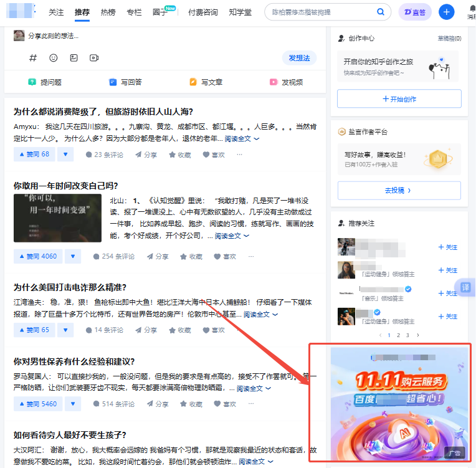The width and height of the screenshot is (476, 468).
Task: Follow the 音乐 领域答主 user
Action: pyautogui.click(x=448, y=294)
